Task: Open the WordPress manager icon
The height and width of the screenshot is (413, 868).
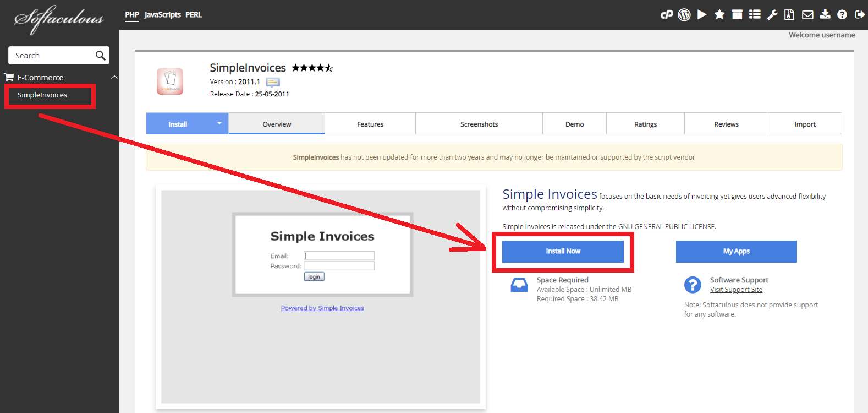Action: coord(684,15)
